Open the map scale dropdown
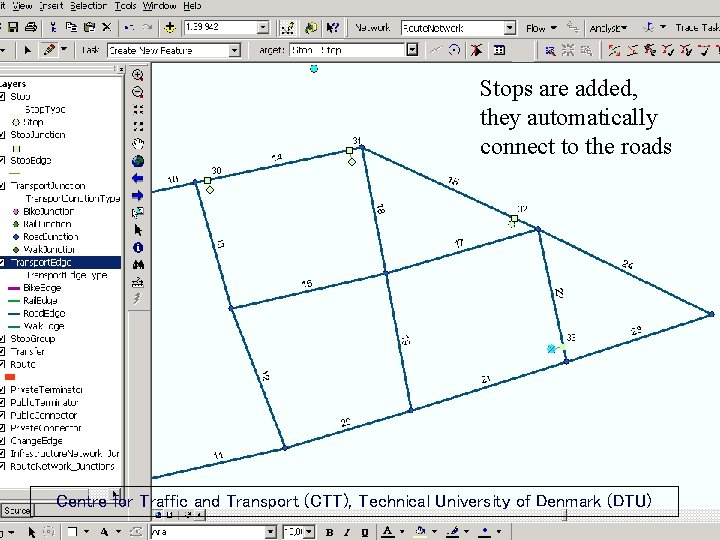The height and width of the screenshot is (540, 720). [263, 28]
